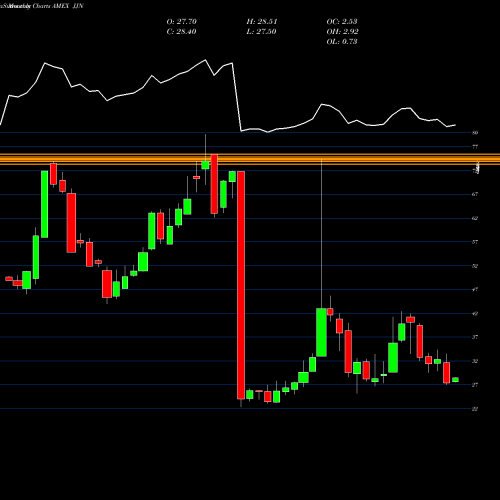Screen dimensions: 500x500
Task: Click the chart title ending in AMEX JJN
Action: click(x=42, y=6)
